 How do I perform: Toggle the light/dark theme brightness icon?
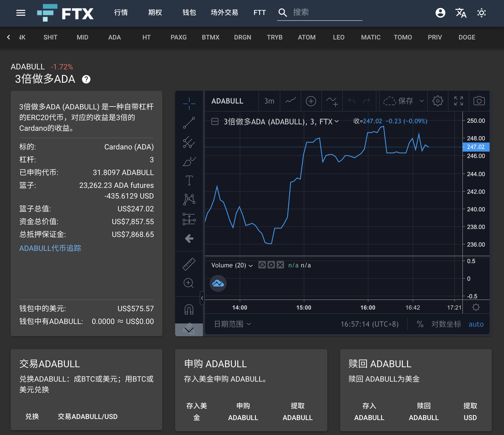coord(482,13)
